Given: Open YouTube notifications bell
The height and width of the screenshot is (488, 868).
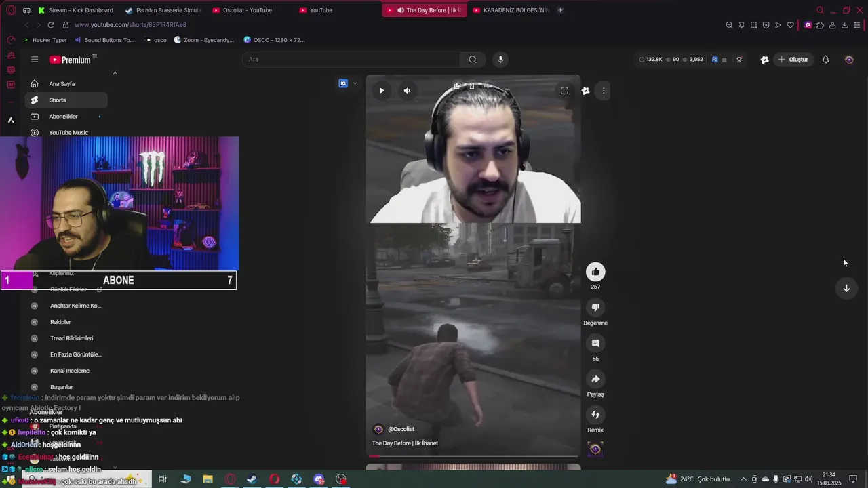Looking at the screenshot, I should [x=825, y=60].
